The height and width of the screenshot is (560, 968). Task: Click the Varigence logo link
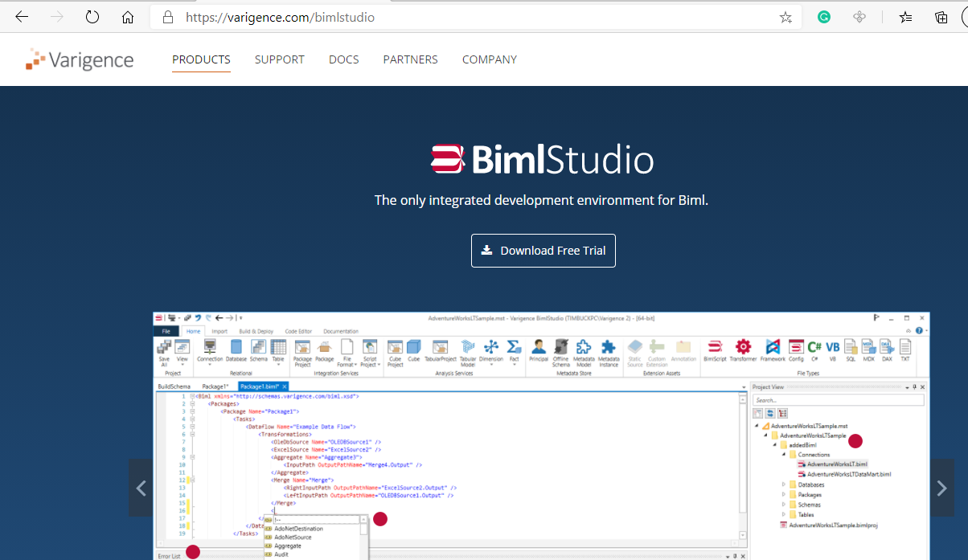click(x=80, y=59)
